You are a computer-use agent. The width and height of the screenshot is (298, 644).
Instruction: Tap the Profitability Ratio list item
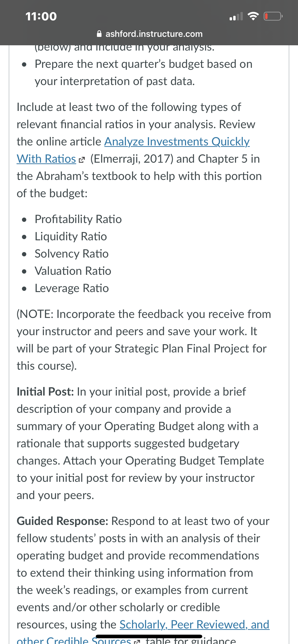tap(78, 219)
